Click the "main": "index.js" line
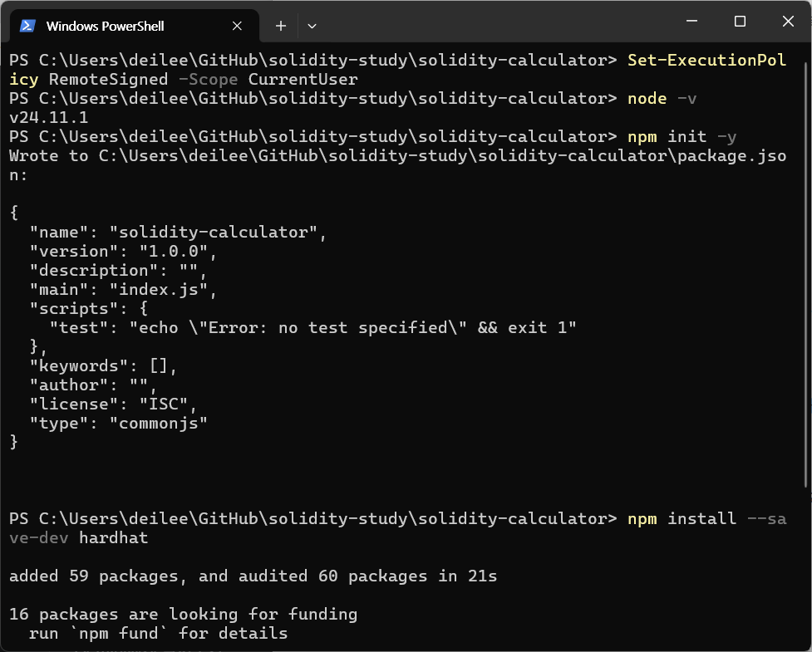The width and height of the screenshot is (812, 652). (123, 290)
